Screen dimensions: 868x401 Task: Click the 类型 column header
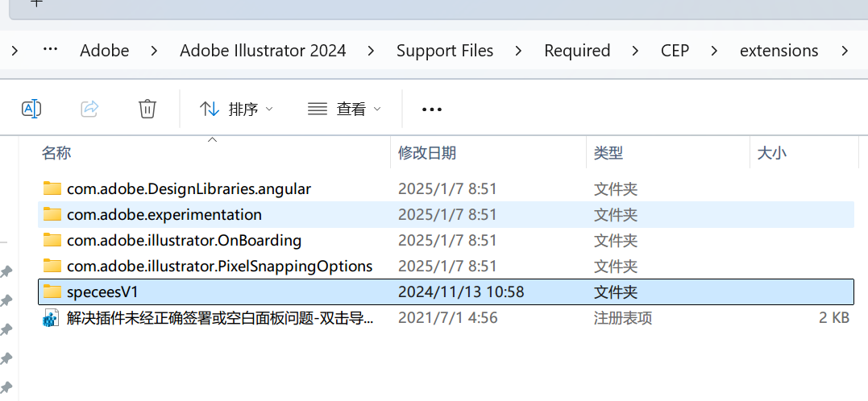[608, 153]
